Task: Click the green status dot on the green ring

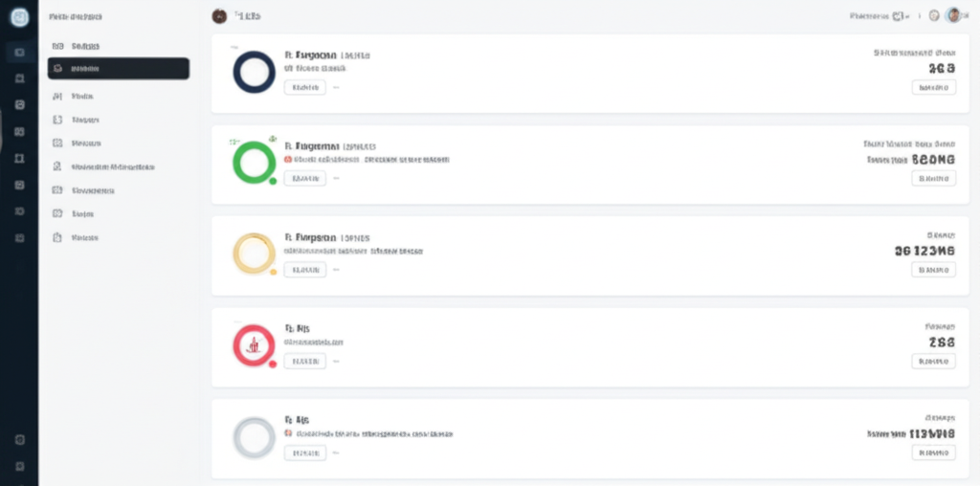Action: coord(273,181)
